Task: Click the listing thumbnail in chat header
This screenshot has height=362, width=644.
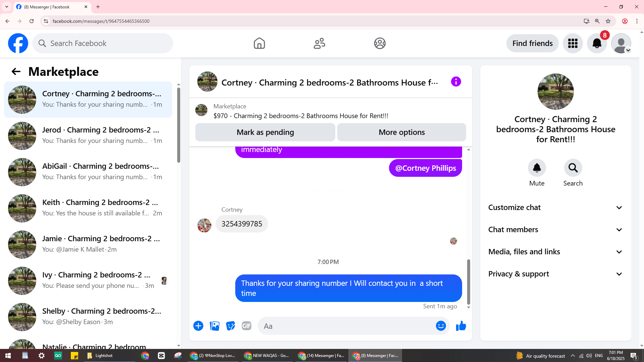Action: coord(207,82)
